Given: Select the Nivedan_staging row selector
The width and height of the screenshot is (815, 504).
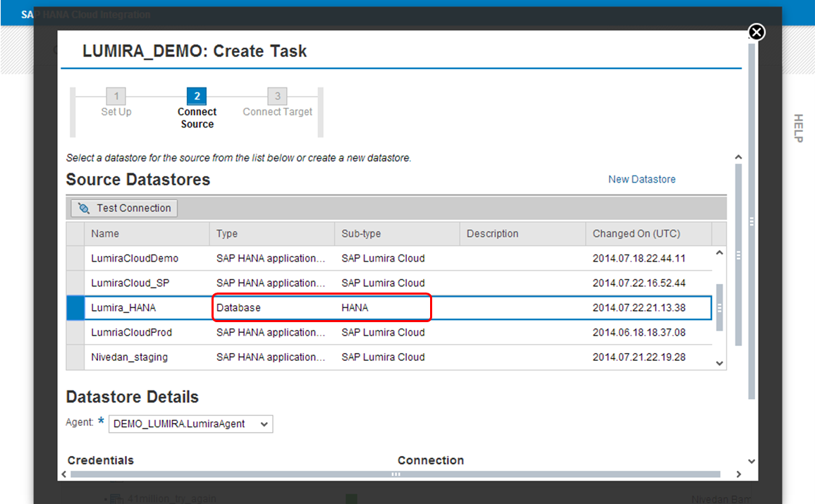Looking at the screenshot, I should tap(75, 357).
